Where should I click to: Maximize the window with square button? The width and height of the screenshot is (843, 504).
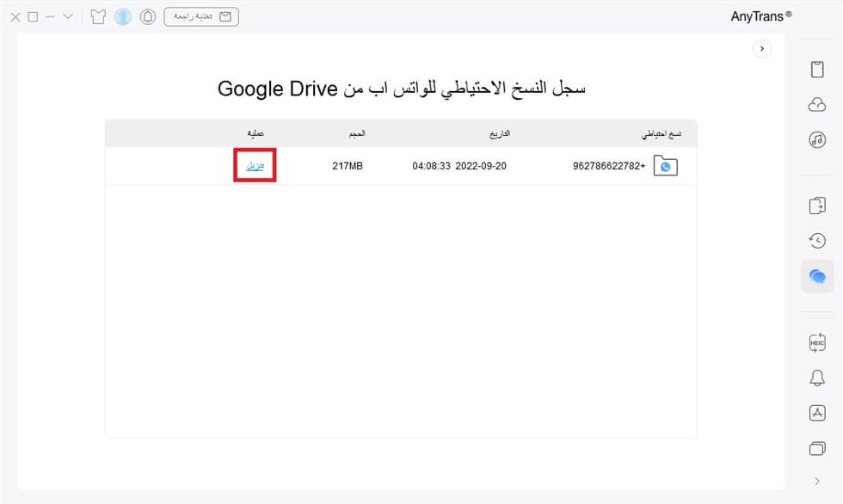33,16
